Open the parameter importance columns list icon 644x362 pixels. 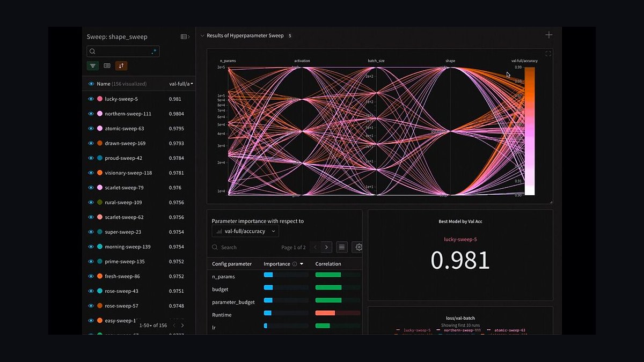click(342, 247)
